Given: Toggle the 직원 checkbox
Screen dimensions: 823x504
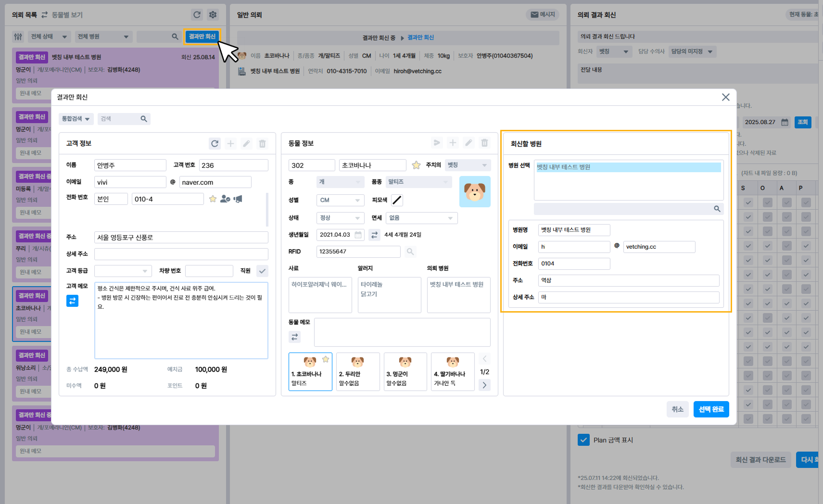Looking at the screenshot, I should 262,271.
